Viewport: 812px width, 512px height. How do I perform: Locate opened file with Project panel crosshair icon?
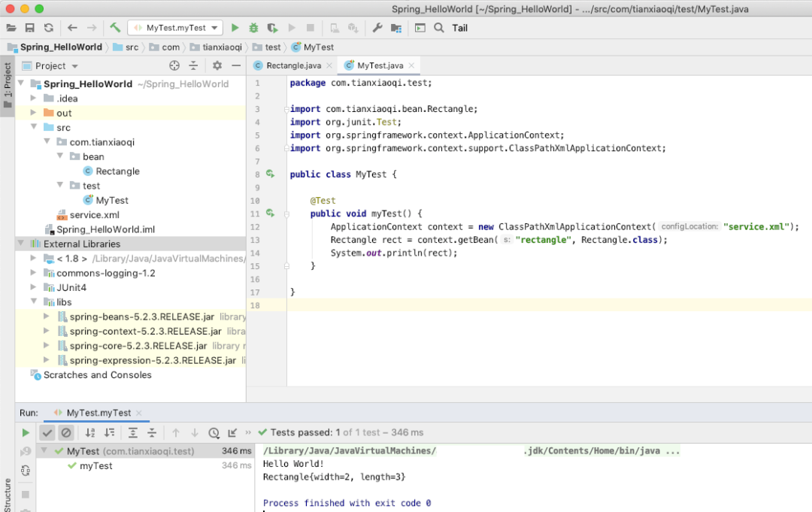[174, 65]
